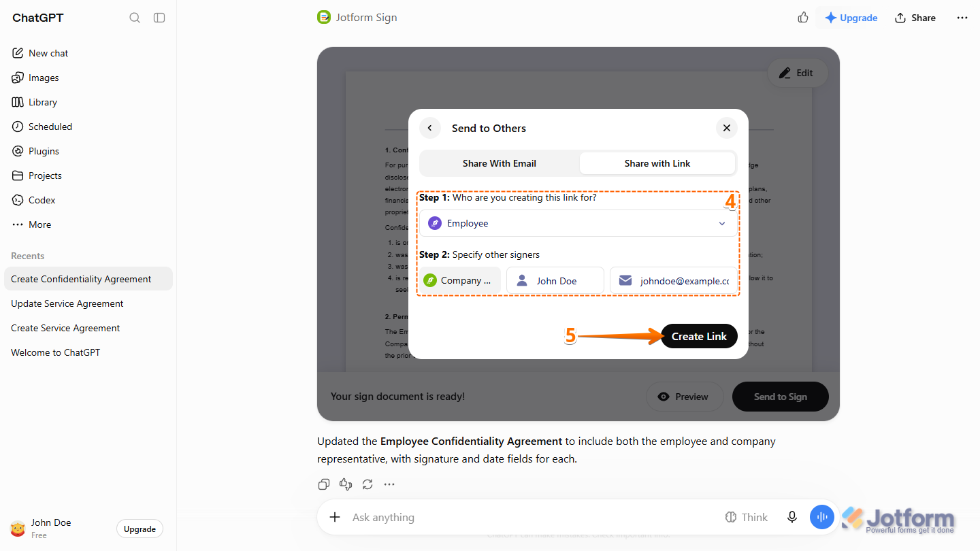Click the sidebar Upgrade button near John Doe
980x551 pixels.
pos(140,529)
